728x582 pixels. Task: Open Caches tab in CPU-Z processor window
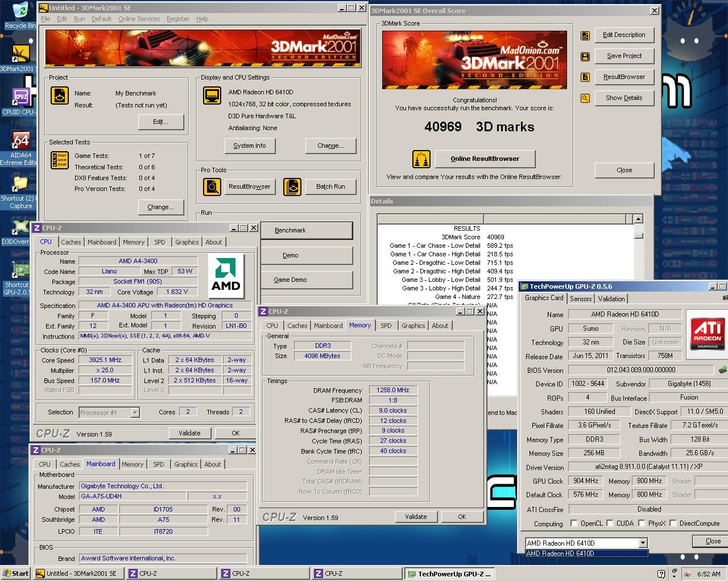71,242
